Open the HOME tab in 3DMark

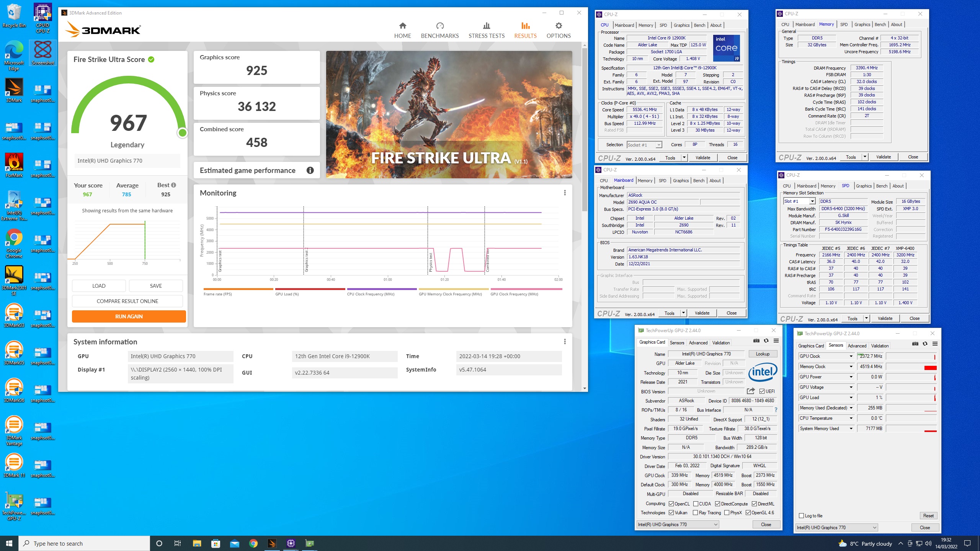[x=402, y=30]
